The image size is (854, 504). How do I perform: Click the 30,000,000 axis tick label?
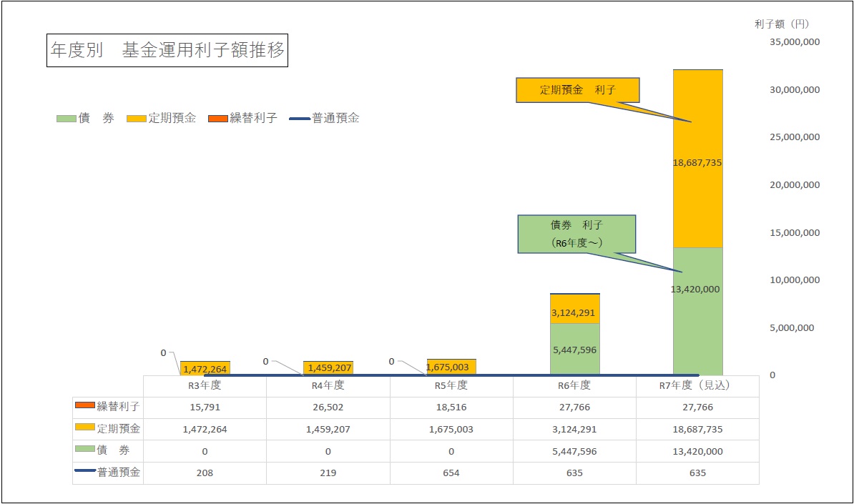tap(794, 90)
